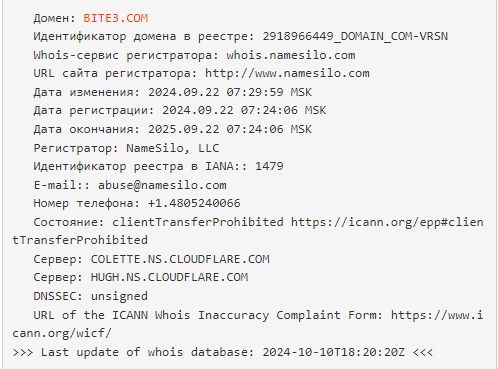Click the expiration date 2025.09.22 07:24:06
Image resolution: width=498 pixels, height=369 pixels.
pyautogui.click(x=216, y=129)
